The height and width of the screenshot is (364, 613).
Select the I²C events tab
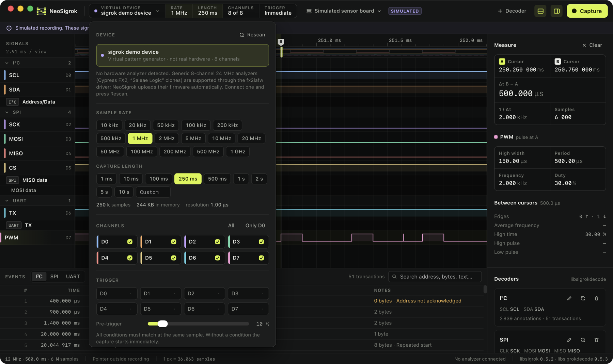tap(39, 277)
